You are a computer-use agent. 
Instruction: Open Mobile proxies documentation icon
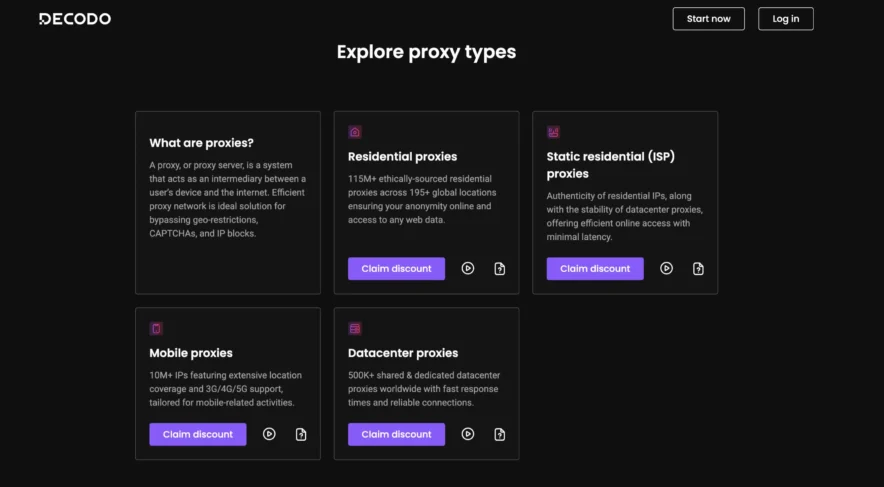301,434
